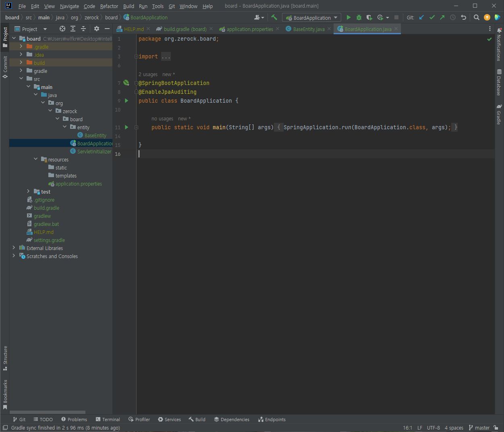
Task: Close the HELP.md tab
Action: click(148, 29)
